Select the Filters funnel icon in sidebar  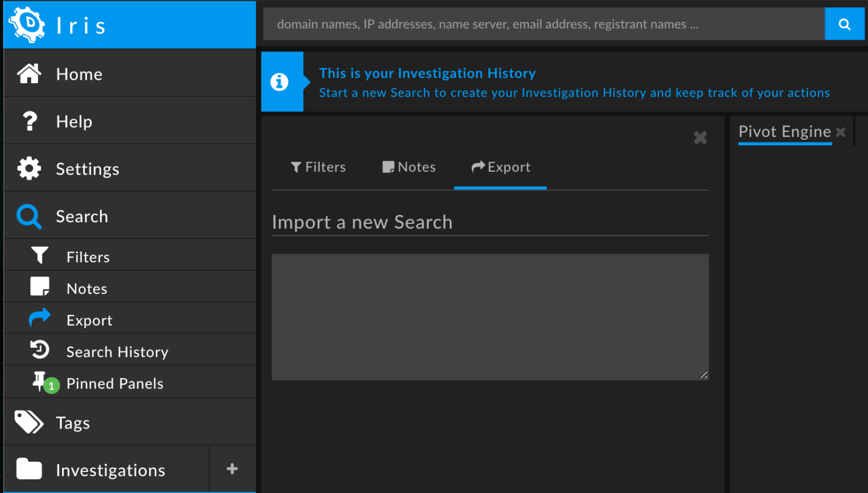(40, 256)
